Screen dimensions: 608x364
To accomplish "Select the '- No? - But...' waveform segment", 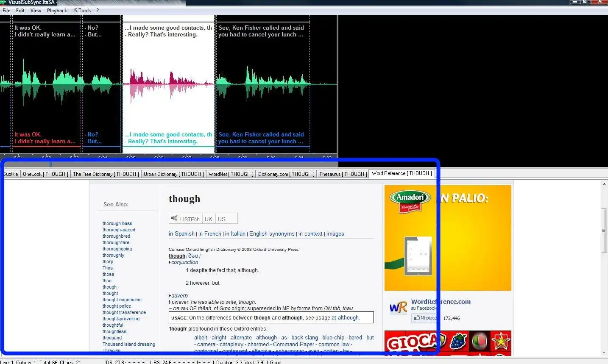I will point(103,85).
